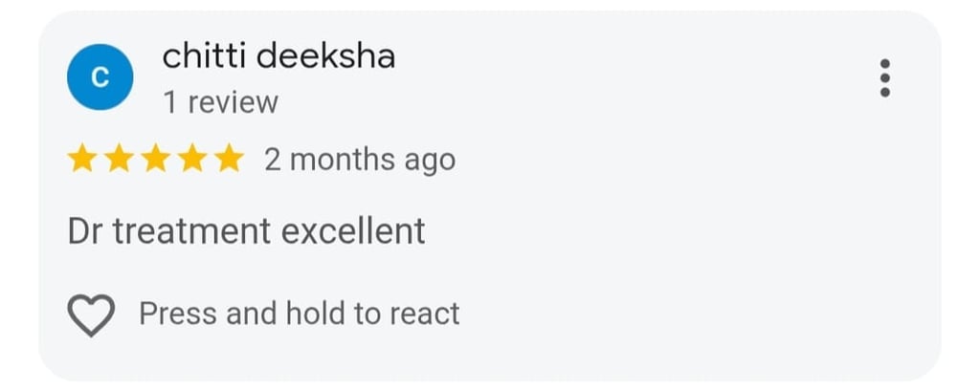Click the first yellow rating star
This screenshot has width=980, height=391.
point(82,160)
